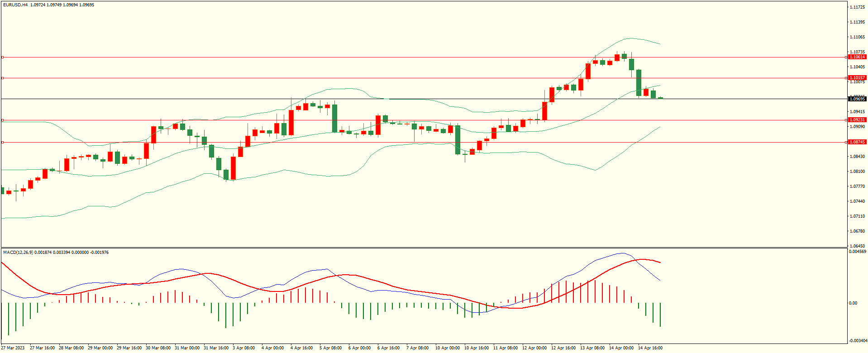Click the 31 Mar 16:00 time axis label
The width and height of the screenshot is (868, 353).
216,348
